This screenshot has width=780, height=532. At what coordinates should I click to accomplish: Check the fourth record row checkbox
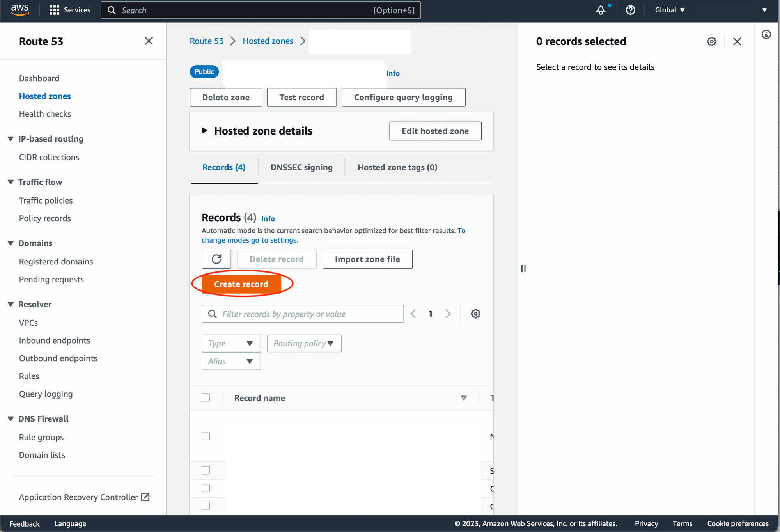tap(206, 506)
